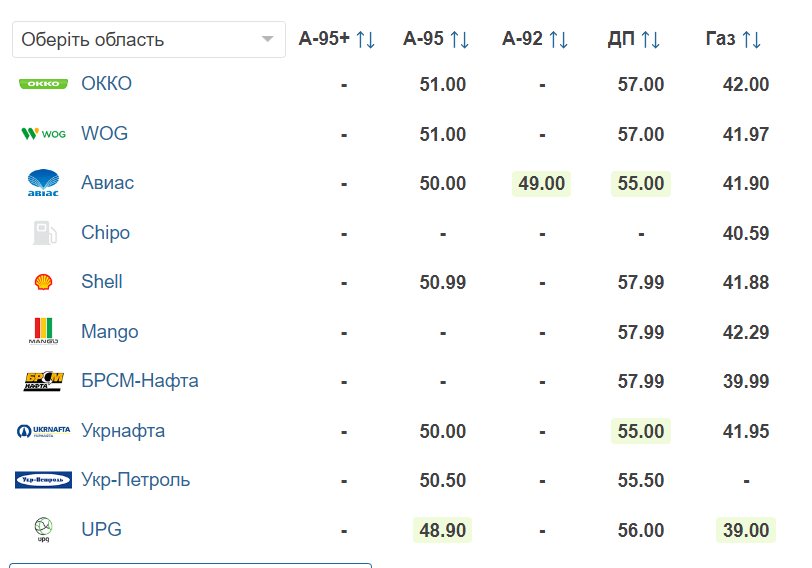Sort the table by A-95+ price

(x=365, y=39)
